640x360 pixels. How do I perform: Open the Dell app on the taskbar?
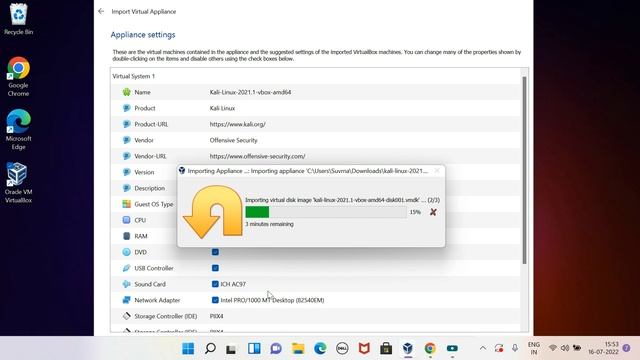[342, 348]
